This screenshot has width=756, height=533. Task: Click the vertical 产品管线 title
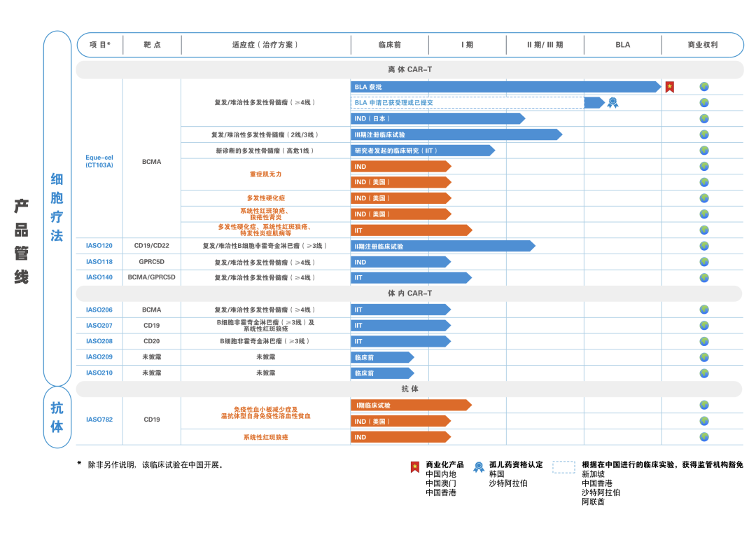click(x=21, y=241)
